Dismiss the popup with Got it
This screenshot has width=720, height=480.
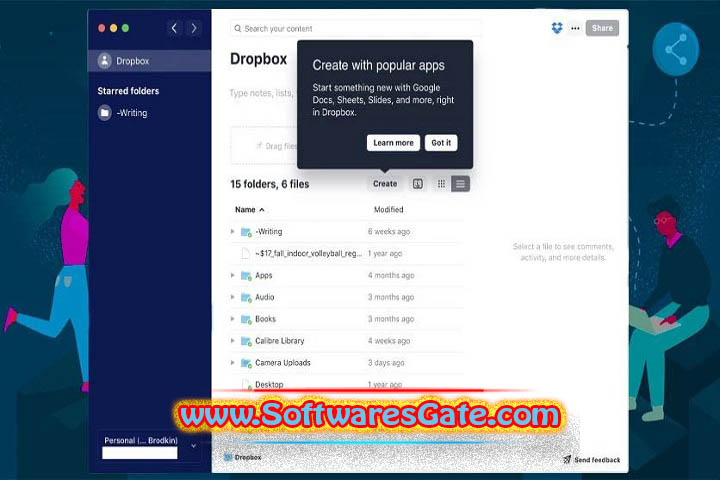pyautogui.click(x=441, y=143)
